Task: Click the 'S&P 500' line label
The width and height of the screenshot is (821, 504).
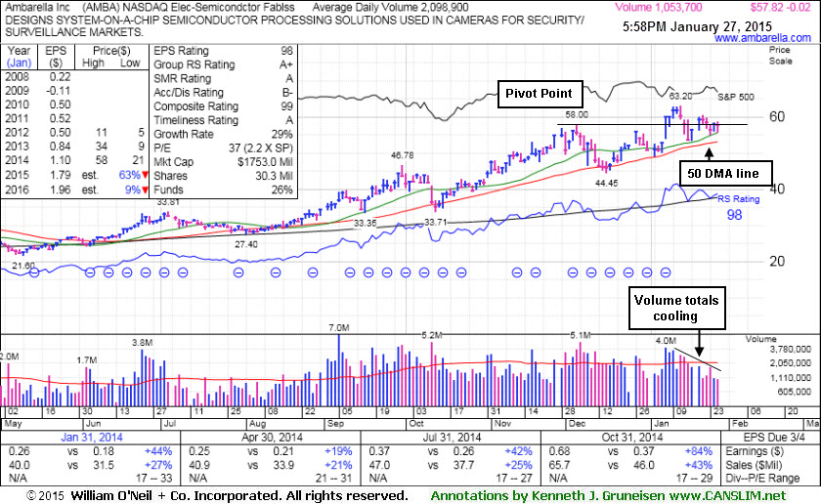Action: coord(736,97)
